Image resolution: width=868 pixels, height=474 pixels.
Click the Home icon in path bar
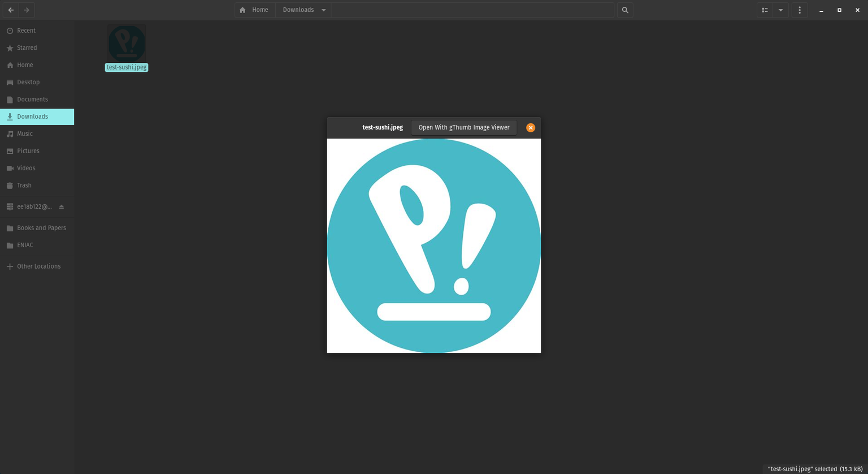243,10
